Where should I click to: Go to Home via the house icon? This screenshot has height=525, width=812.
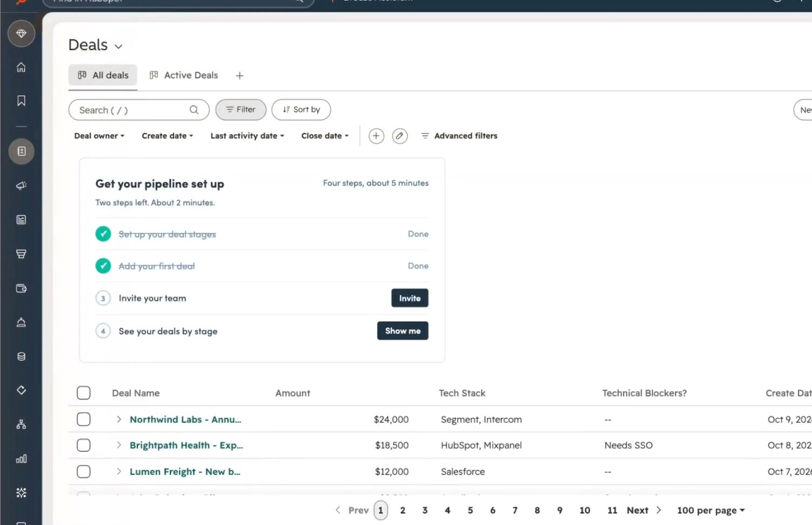coord(21,67)
